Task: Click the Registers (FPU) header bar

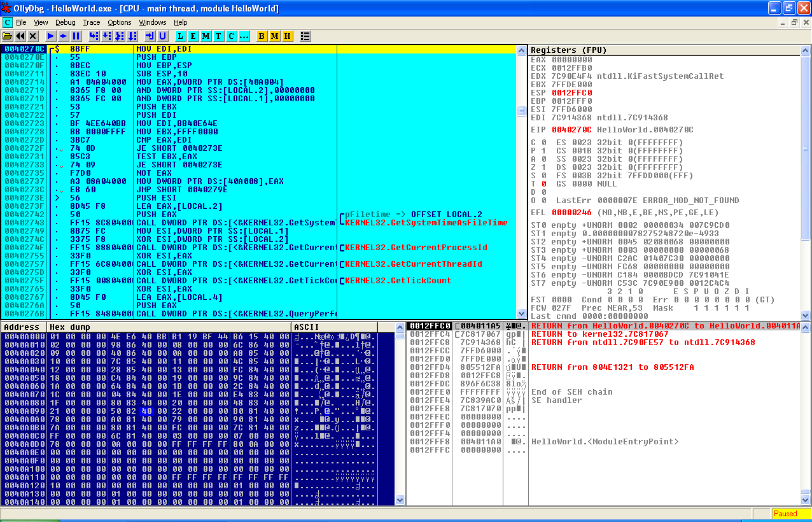Action: (664, 50)
